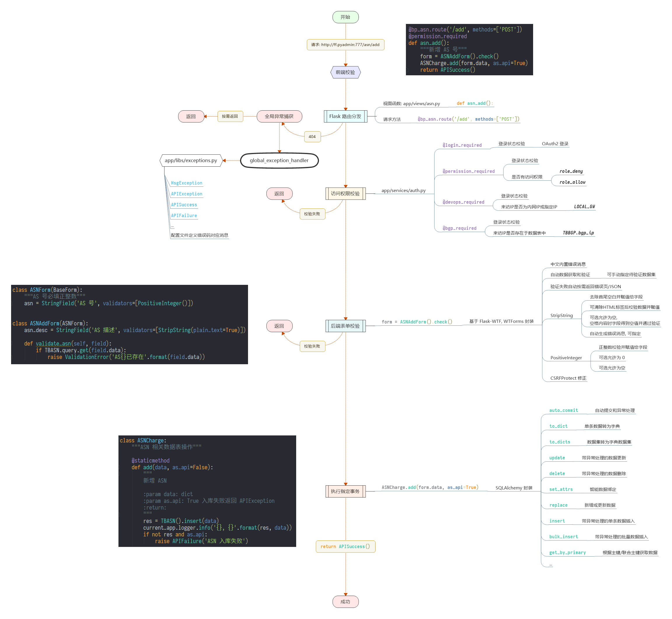
Task: Click the Flask 路由分发 process box
Action: point(345,116)
